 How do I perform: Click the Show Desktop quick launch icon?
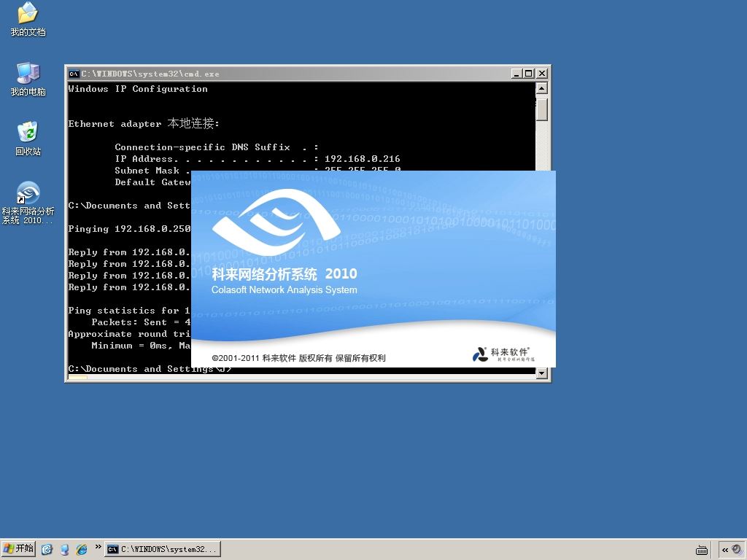[47, 549]
